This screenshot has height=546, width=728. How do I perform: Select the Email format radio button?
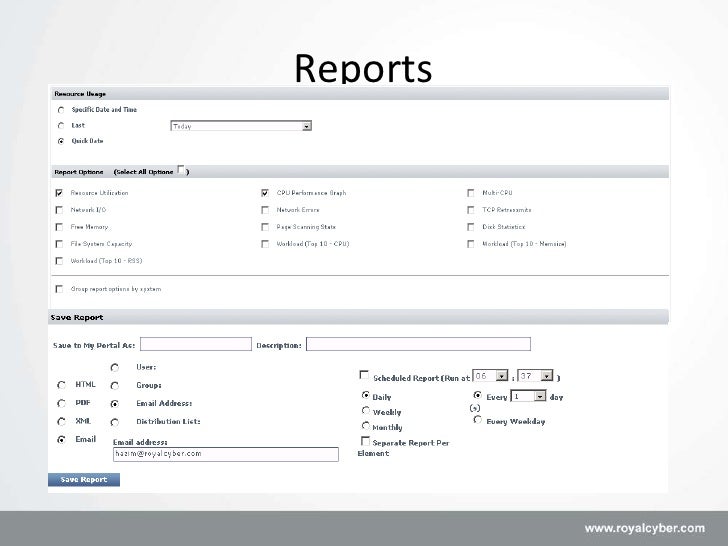(61, 439)
